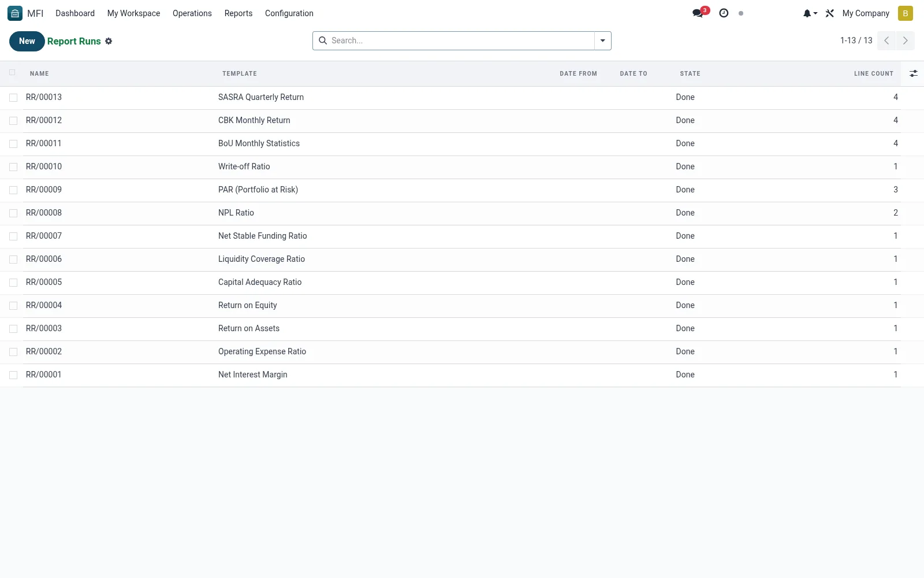Open the Configuration menu

pyautogui.click(x=289, y=13)
